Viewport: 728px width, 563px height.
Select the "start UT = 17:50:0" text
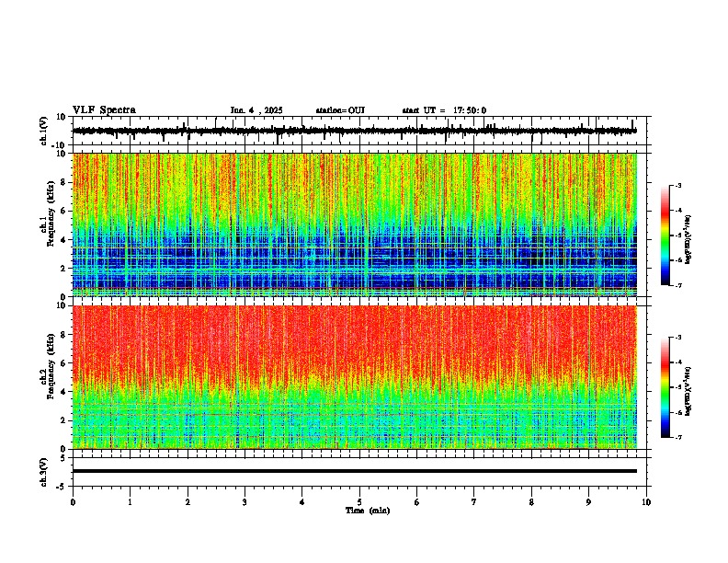click(444, 110)
